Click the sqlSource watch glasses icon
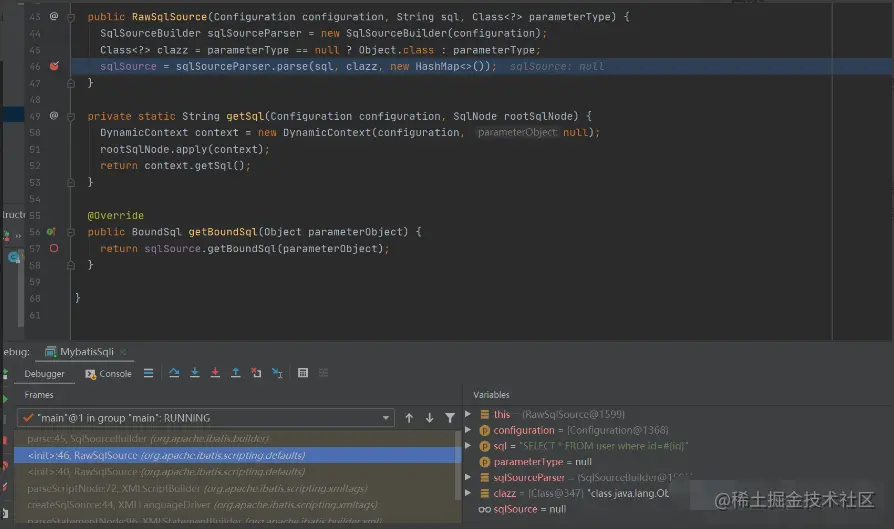This screenshot has height=529, width=894. click(x=485, y=509)
